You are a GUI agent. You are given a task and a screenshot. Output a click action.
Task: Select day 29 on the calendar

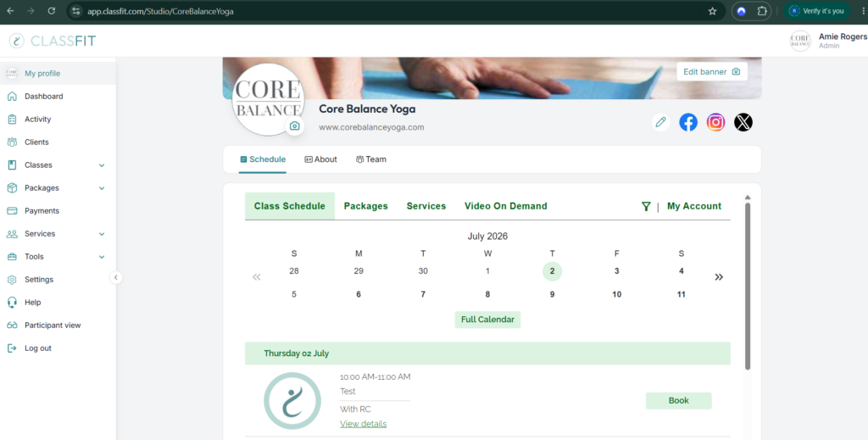point(359,271)
